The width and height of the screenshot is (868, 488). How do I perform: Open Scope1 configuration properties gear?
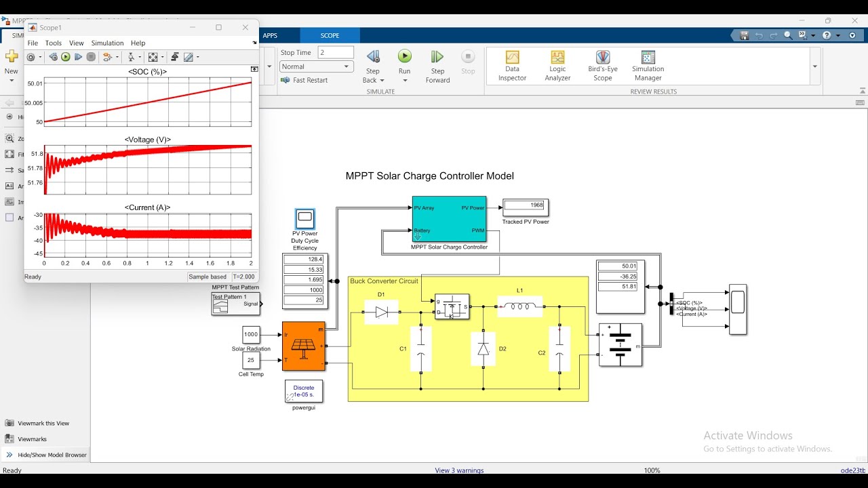31,57
